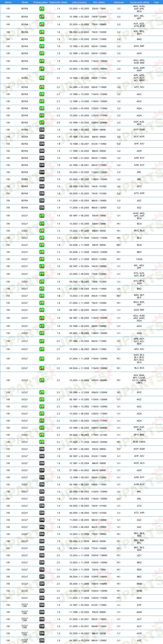
Task: Select engine codes AGU, AUM, ARZ, AWD cell
Action: (139, 318)
